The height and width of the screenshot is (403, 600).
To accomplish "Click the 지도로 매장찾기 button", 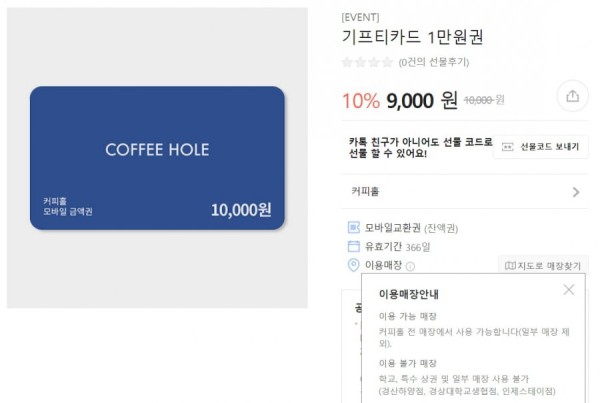I will (543, 265).
